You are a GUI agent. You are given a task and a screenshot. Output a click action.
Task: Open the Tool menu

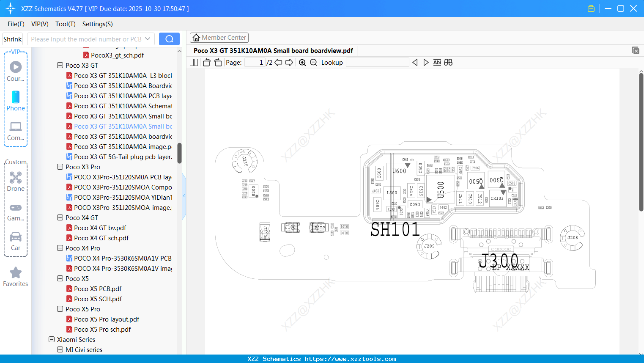tap(65, 24)
